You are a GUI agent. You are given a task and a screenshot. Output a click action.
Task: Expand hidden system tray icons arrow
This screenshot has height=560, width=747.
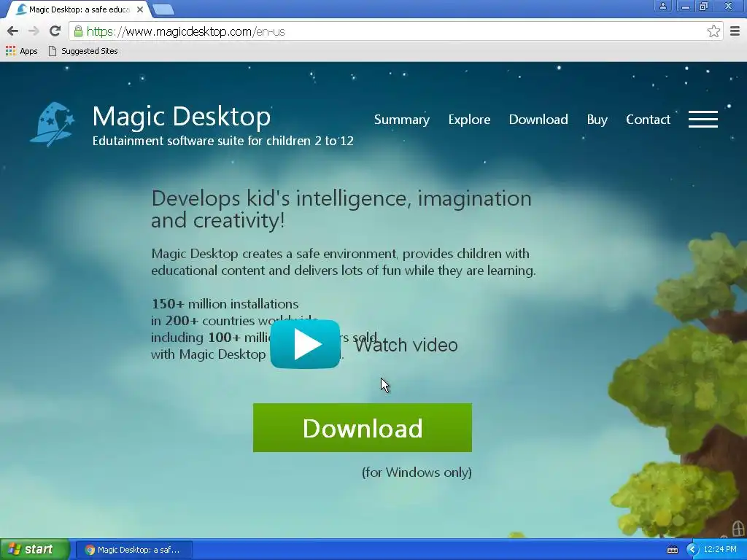coord(692,550)
